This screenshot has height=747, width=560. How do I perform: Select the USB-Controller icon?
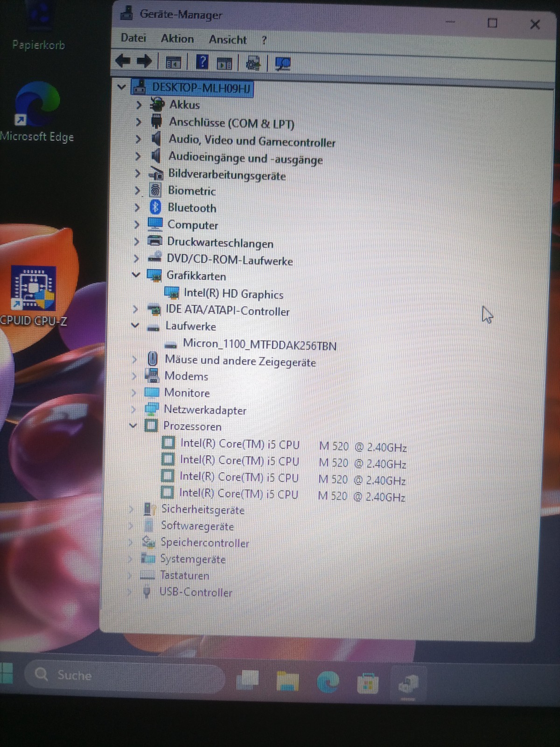tap(147, 592)
